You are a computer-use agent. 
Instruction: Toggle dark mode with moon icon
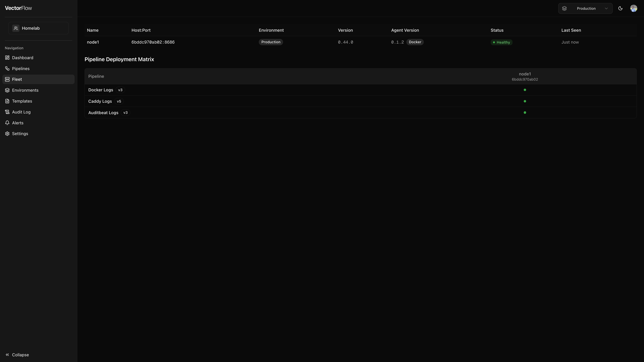(x=620, y=9)
